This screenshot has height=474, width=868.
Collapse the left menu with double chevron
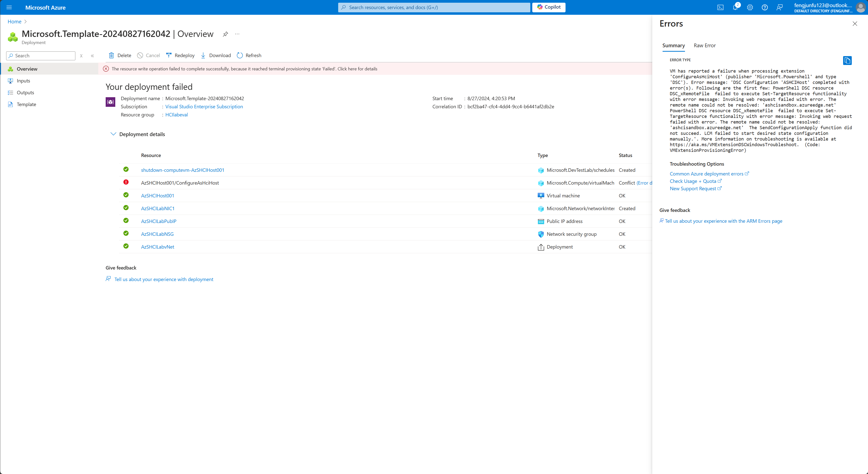coord(92,56)
